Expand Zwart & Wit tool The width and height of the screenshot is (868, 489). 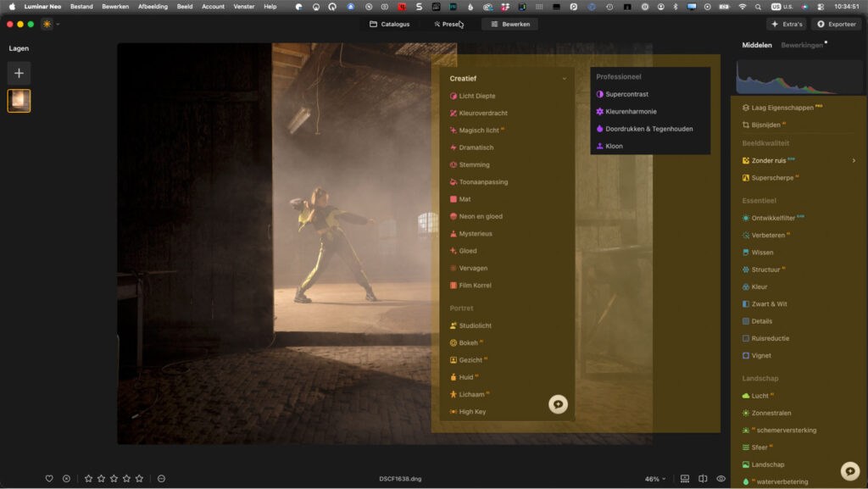765,304
